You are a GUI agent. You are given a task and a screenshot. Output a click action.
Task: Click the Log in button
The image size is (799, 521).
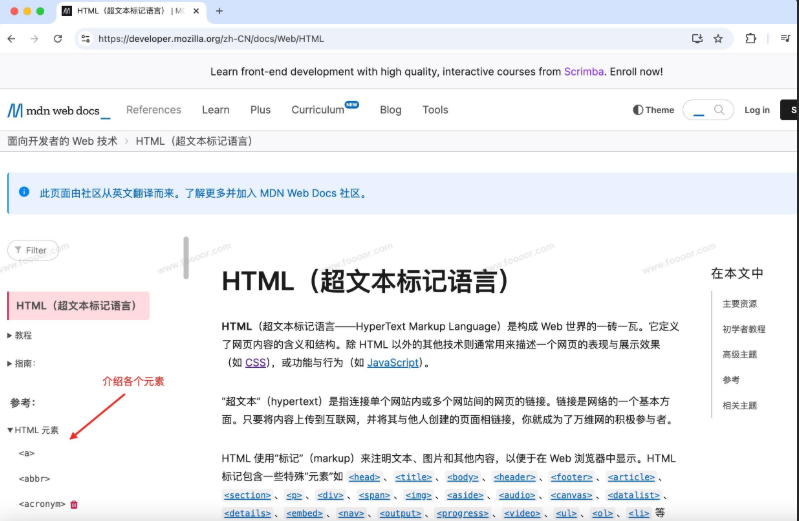[x=757, y=110]
